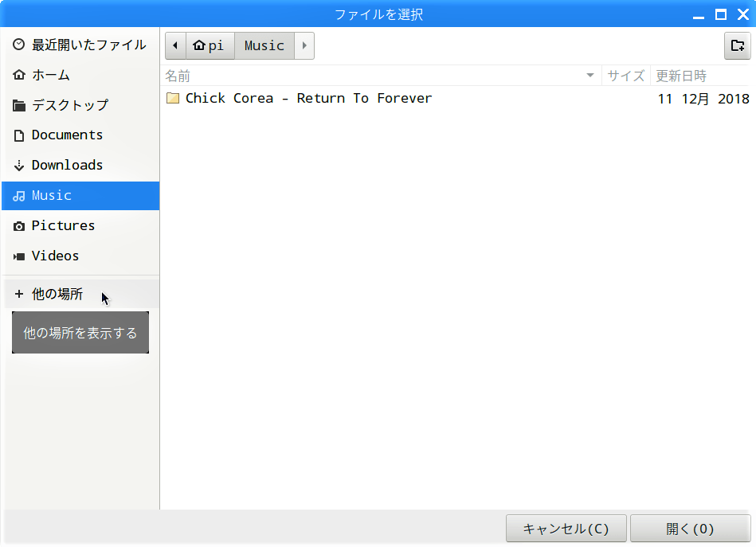Screen dimensions: 756x547
Task: Click the Downloads arrow icon
Action: [19, 166]
